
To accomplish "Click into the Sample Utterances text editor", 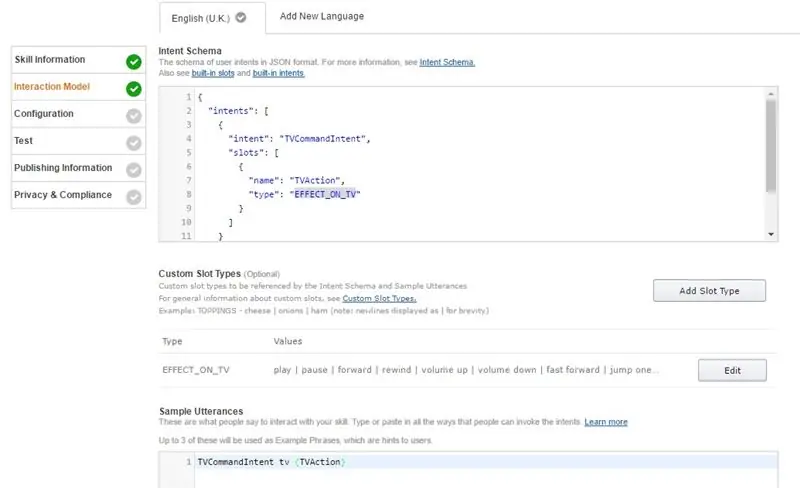I will pyautogui.click(x=486, y=470).
